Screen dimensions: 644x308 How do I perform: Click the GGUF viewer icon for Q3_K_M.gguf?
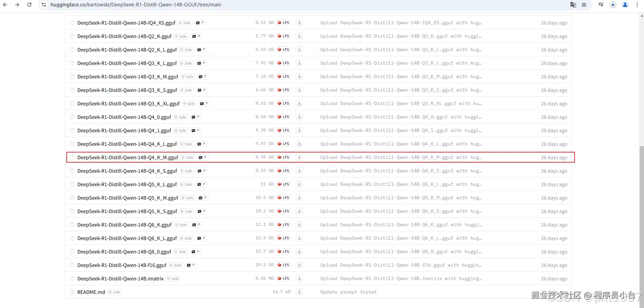point(203,77)
